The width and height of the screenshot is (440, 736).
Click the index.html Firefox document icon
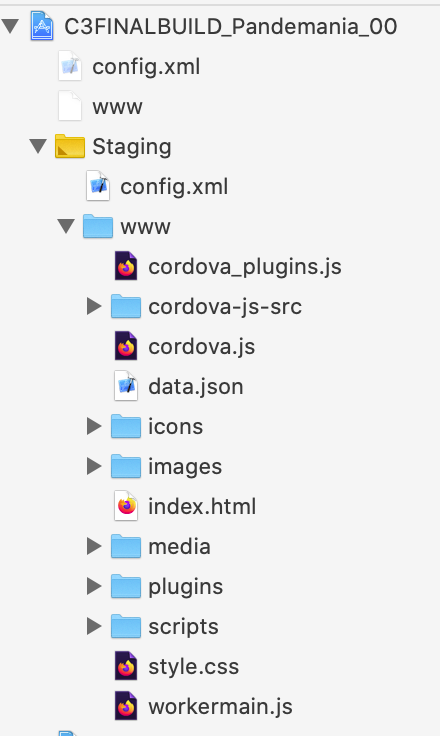click(126, 506)
